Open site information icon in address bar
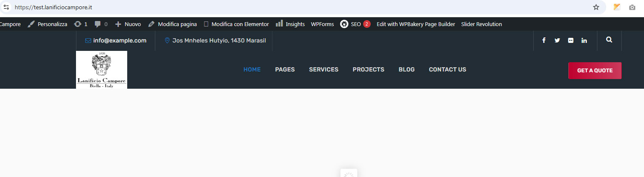 6,7
